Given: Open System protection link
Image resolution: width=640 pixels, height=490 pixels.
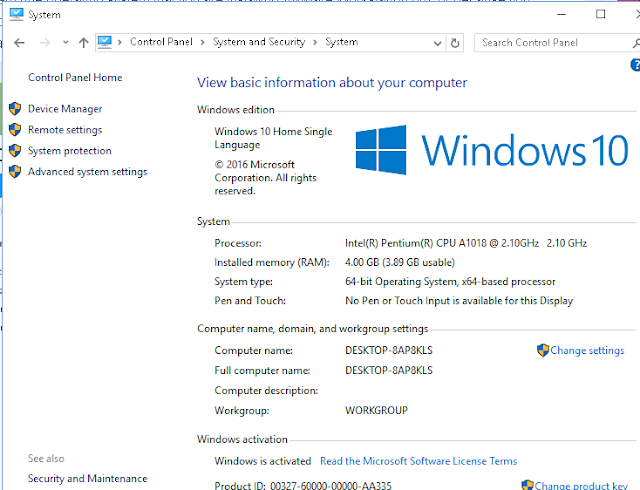Looking at the screenshot, I should coord(69,151).
